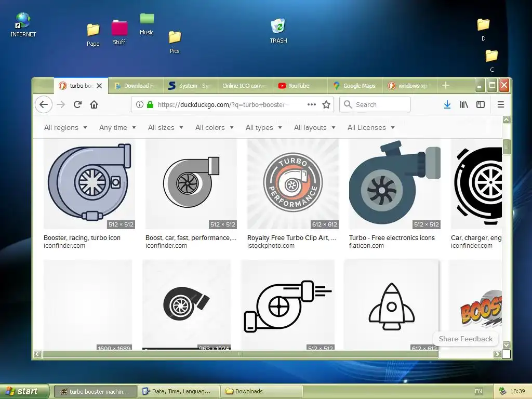Viewport: 532px width, 399px height.
Task: Click the vertical scrollbar thumb
Action: point(506,147)
